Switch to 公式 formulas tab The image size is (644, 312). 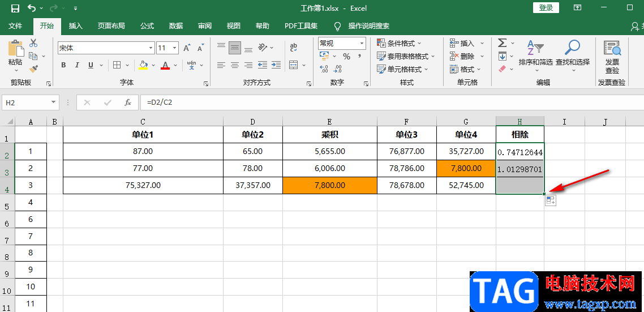coord(147,26)
